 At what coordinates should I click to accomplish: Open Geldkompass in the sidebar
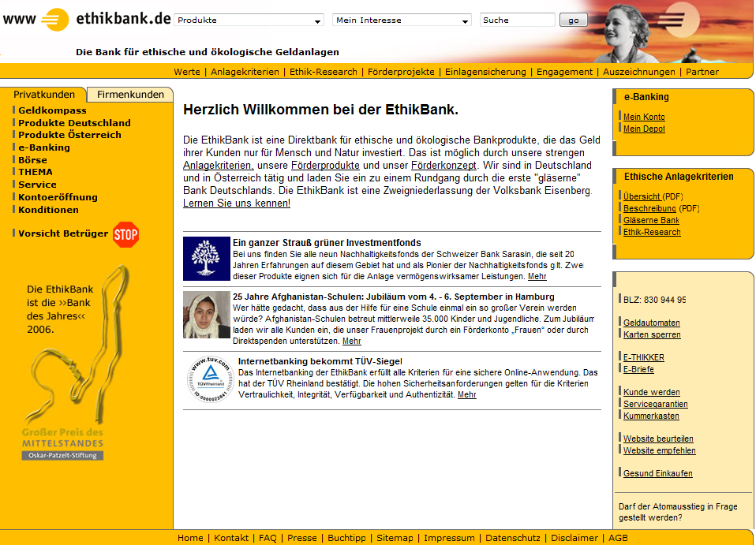(x=53, y=110)
